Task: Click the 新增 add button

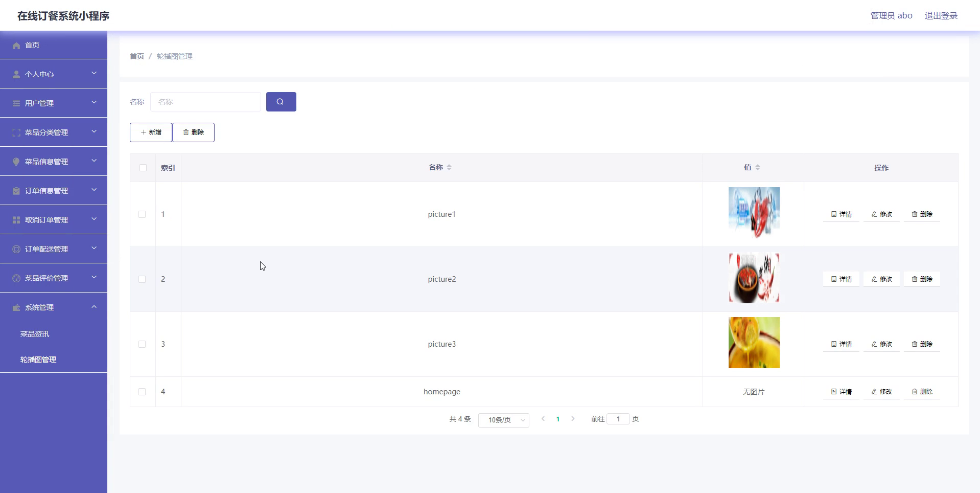Action: click(x=151, y=132)
